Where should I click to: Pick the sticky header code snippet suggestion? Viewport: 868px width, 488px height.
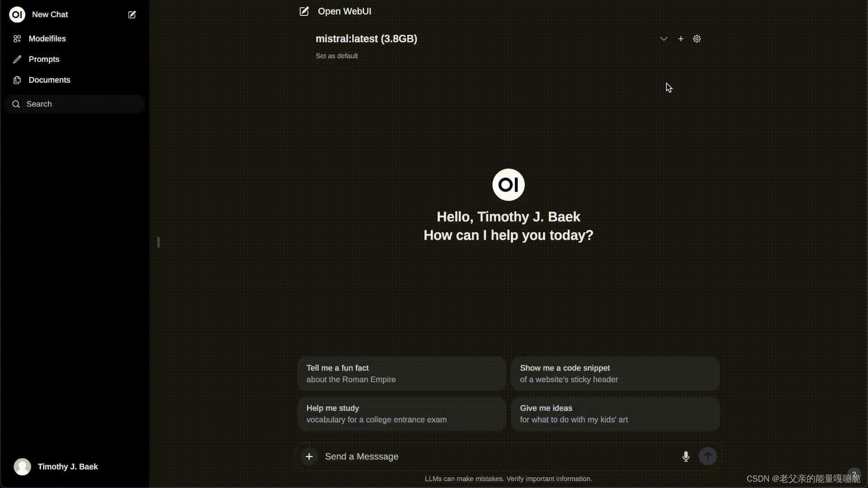click(615, 374)
